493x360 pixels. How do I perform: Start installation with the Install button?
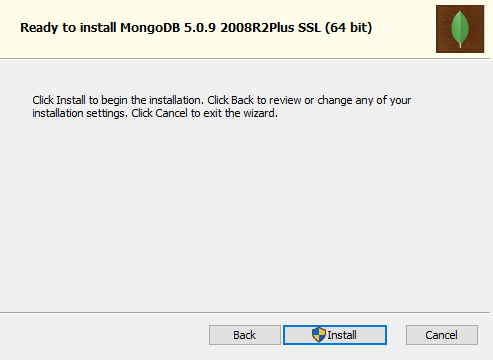[335, 335]
